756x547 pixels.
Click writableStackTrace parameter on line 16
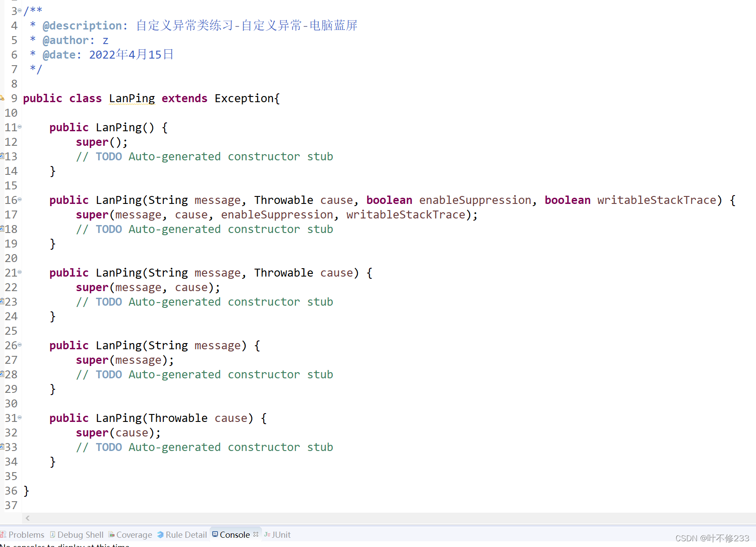(656, 200)
